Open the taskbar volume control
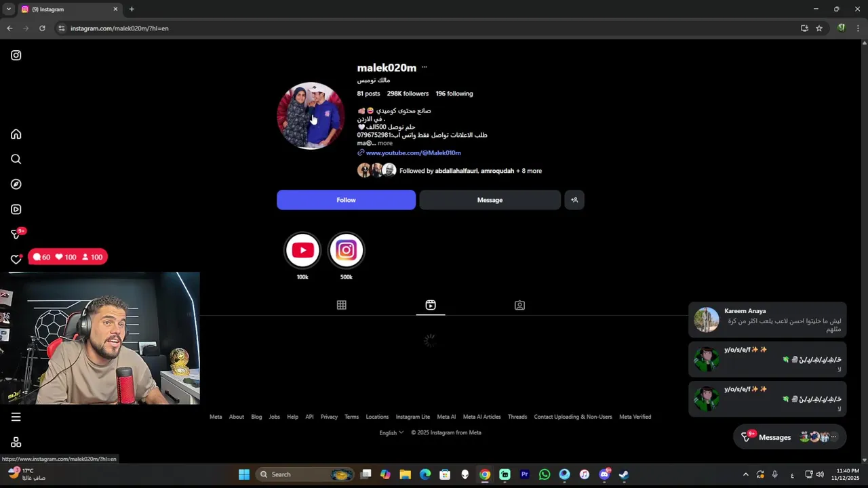The height and width of the screenshot is (488, 868). click(x=820, y=474)
